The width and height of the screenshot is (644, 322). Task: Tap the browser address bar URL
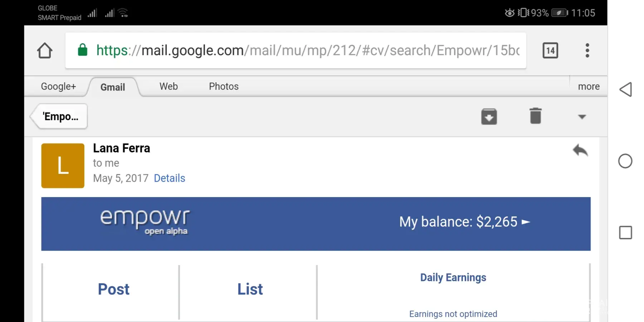pyautogui.click(x=296, y=50)
